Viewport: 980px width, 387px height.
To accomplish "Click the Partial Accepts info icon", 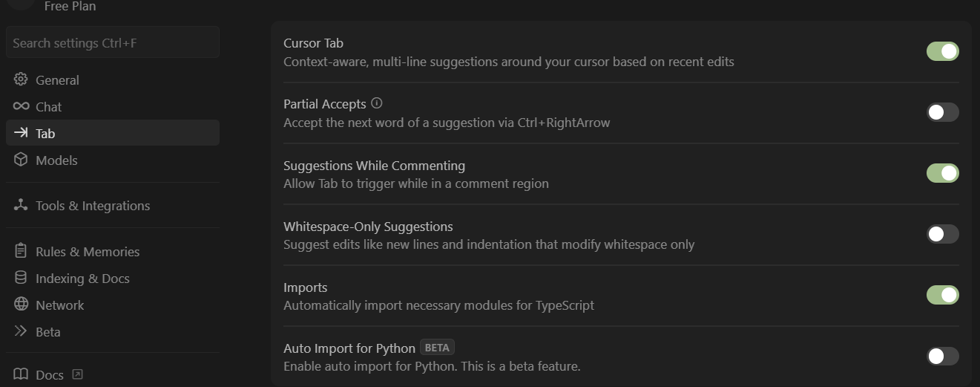I will (x=377, y=103).
